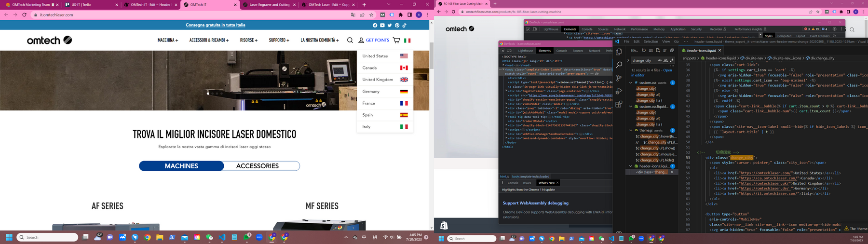The height and width of the screenshot is (244, 868).
Task: Toggle Match Whole Word in VS Code search box
Action: (x=665, y=60)
